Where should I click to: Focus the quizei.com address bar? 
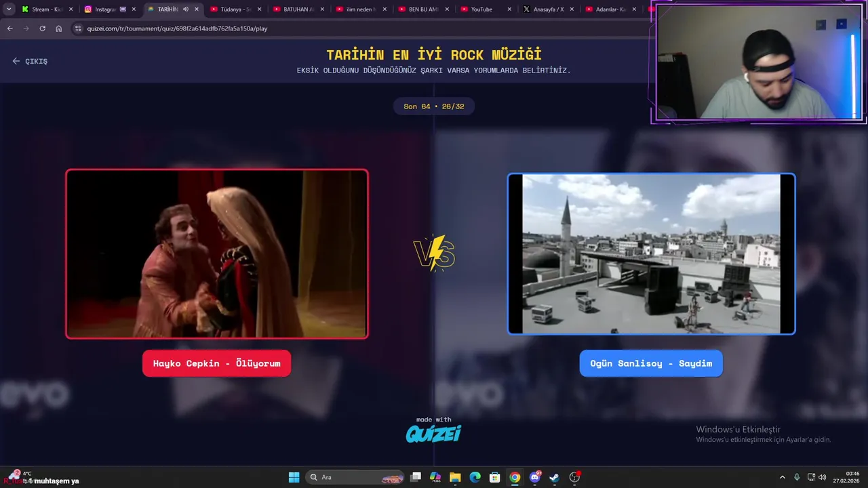click(359, 28)
